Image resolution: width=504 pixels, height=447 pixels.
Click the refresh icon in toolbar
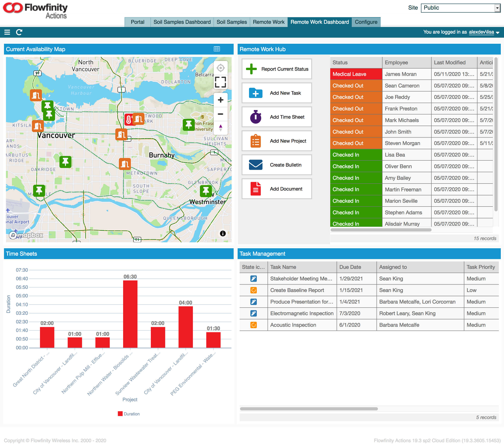click(19, 32)
